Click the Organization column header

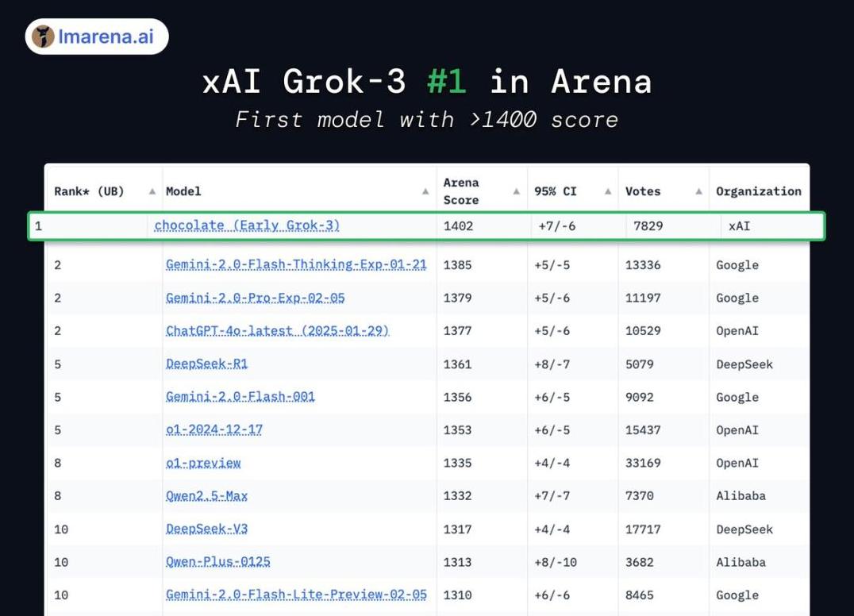pos(759,191)
